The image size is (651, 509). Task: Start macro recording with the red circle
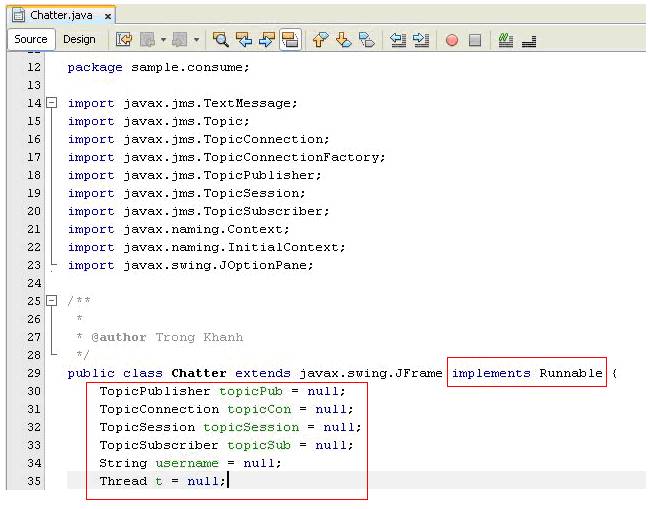point(452,40)
